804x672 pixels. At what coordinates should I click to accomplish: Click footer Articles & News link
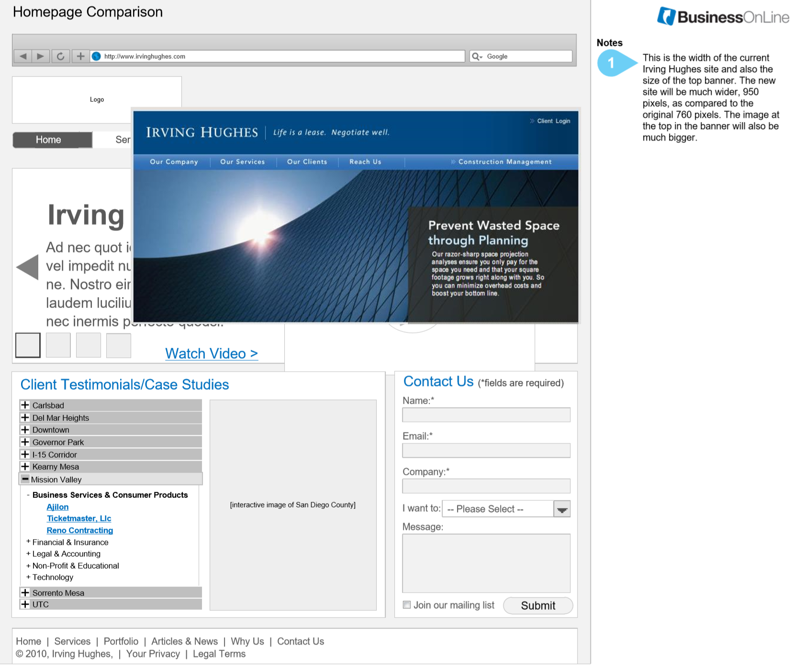(185, 641)
